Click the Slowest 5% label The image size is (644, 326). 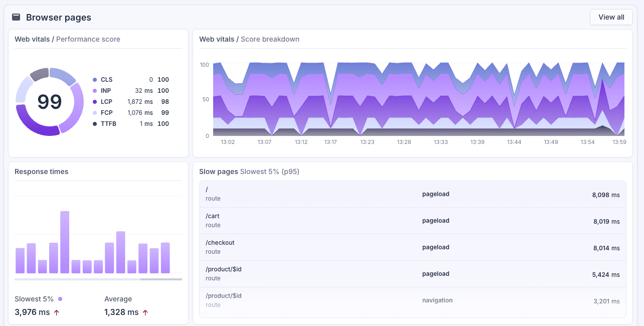(x=34, y=299)
